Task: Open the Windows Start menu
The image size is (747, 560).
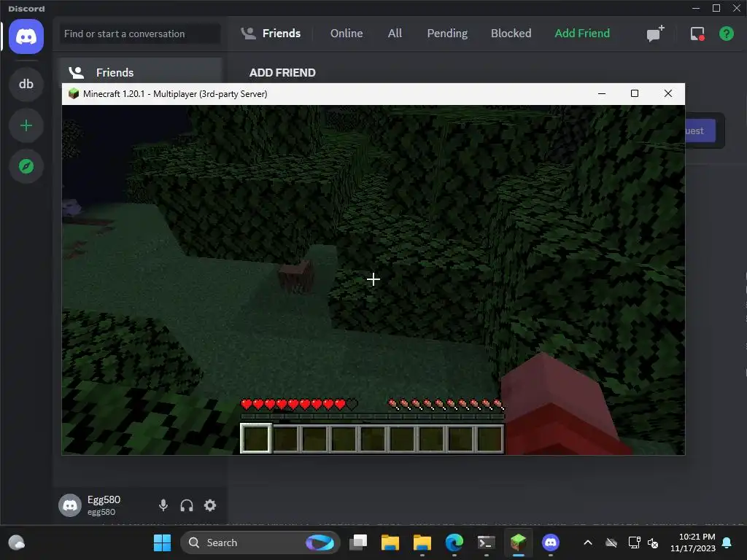Action: point(162,542)
